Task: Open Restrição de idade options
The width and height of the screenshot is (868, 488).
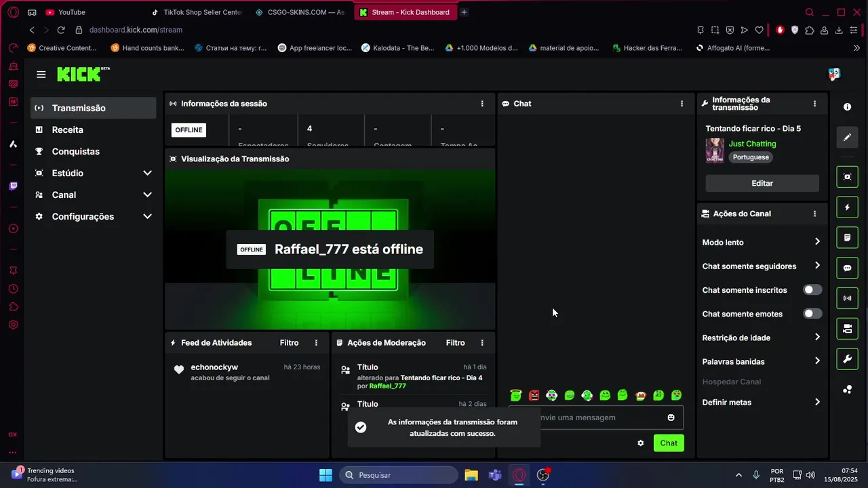Action: [762, 338]
